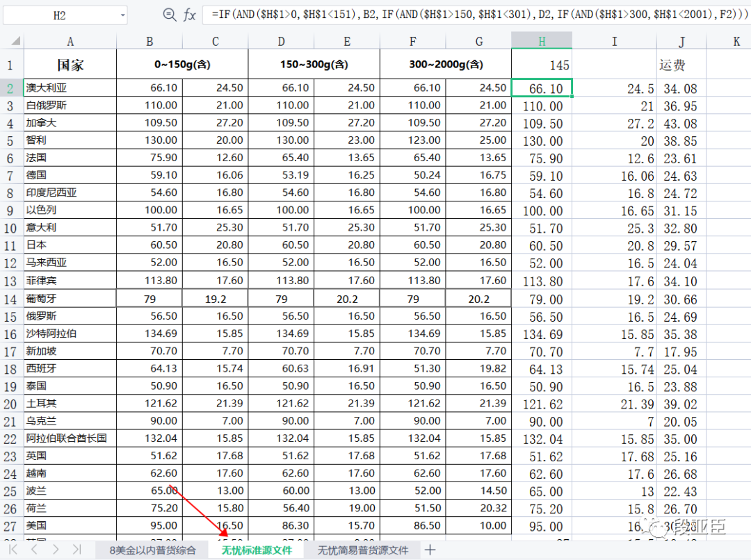Go to previous sheet tab arrow

(x=34, y=550)
